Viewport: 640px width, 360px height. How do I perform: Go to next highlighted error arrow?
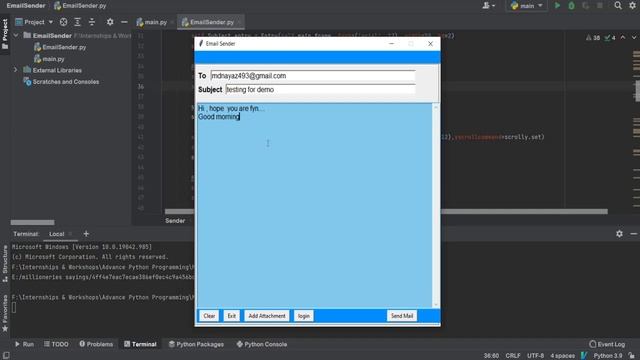(x=634, y=37)
